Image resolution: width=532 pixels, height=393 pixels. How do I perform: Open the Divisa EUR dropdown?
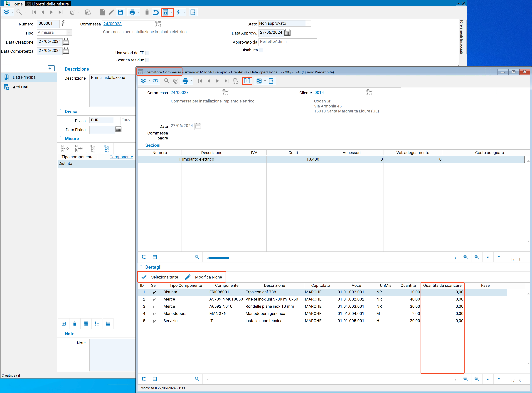tap(116, 120)
